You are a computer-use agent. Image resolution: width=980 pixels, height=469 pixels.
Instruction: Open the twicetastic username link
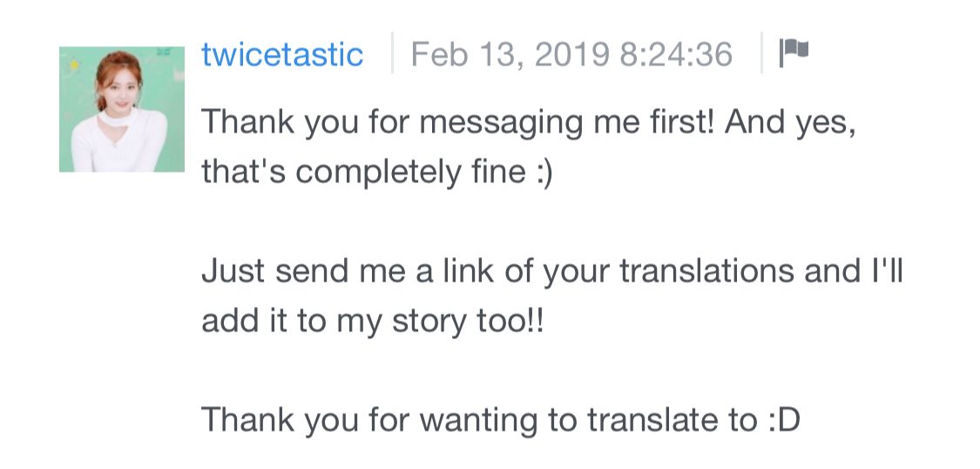(282, 54)
